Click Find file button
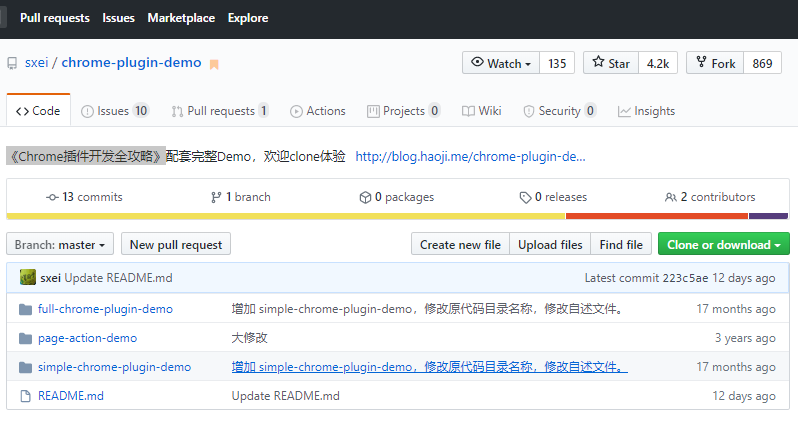Screen dimensions: 798x421 pyautogui.click(x=621, y=244)
